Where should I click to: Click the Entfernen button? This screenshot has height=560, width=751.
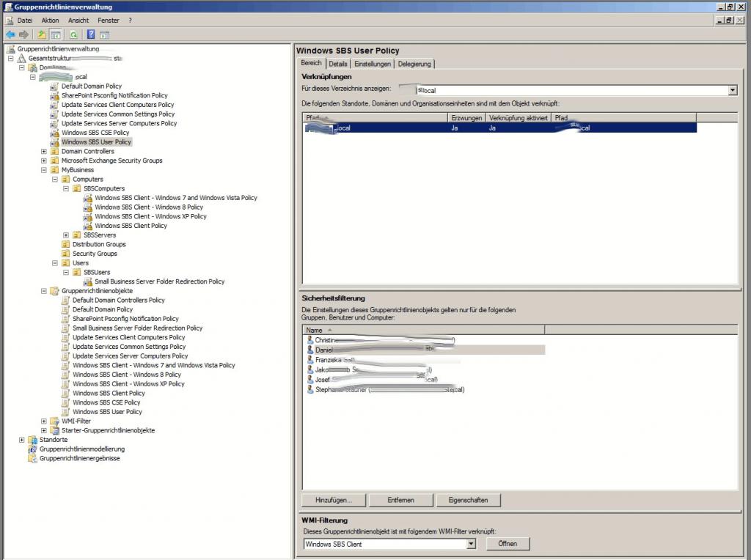[401, 500]
